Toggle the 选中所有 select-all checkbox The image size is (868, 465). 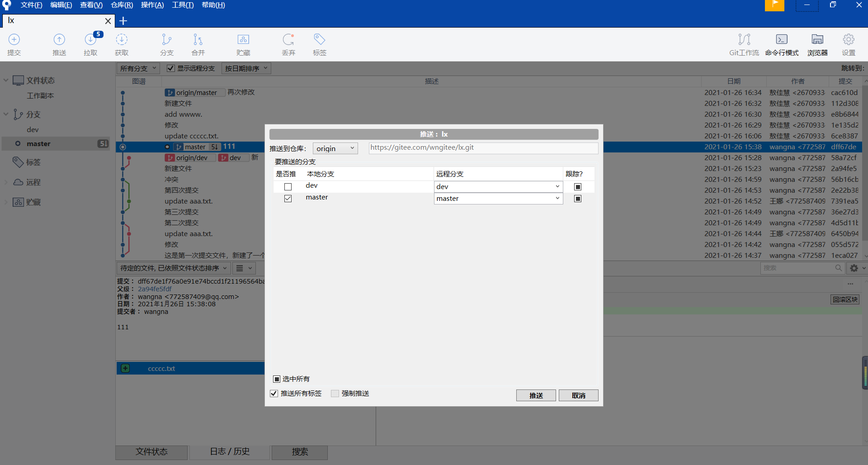click(277, 379)
